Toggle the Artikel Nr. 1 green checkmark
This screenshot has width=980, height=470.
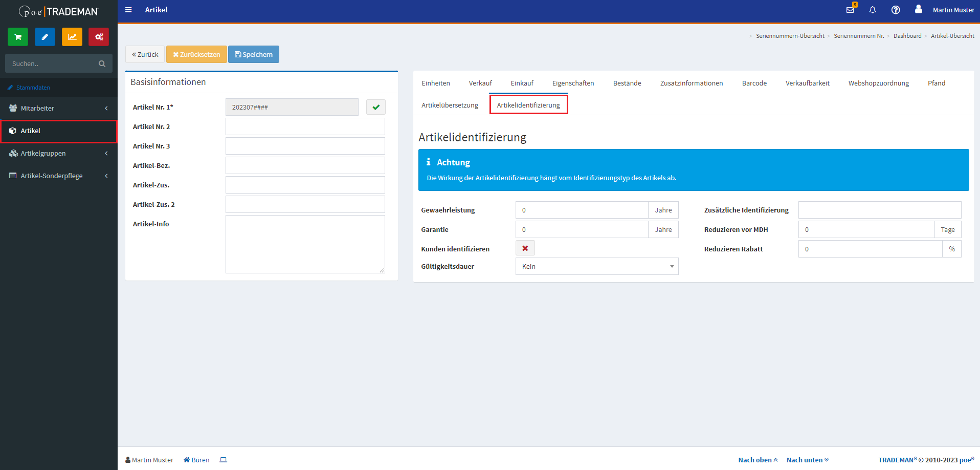click(x=376, y=107)
